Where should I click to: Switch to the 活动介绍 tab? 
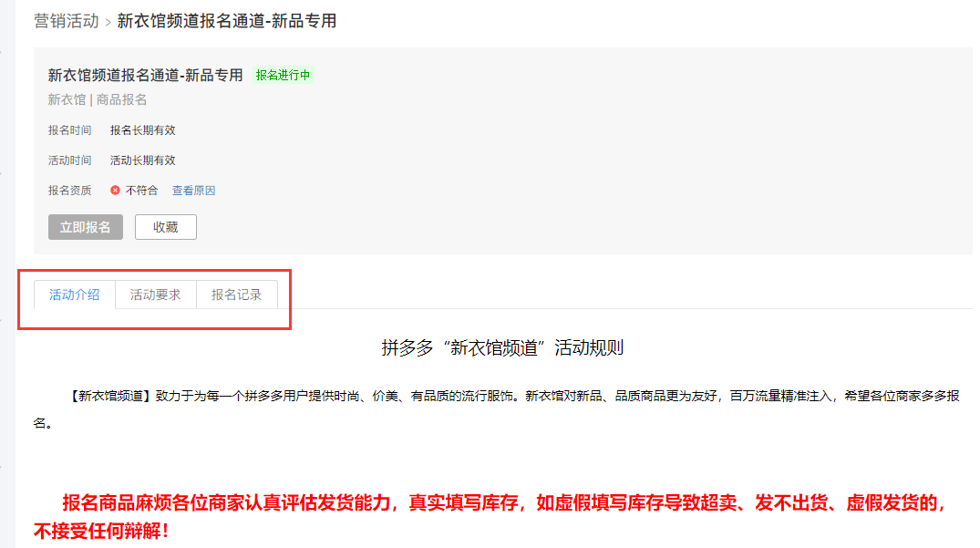(75, 295)
